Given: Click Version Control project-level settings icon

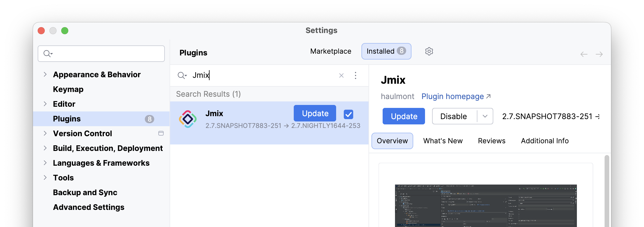Looking at the screenshot, I should pyautogui.click(x=161, y=133).
